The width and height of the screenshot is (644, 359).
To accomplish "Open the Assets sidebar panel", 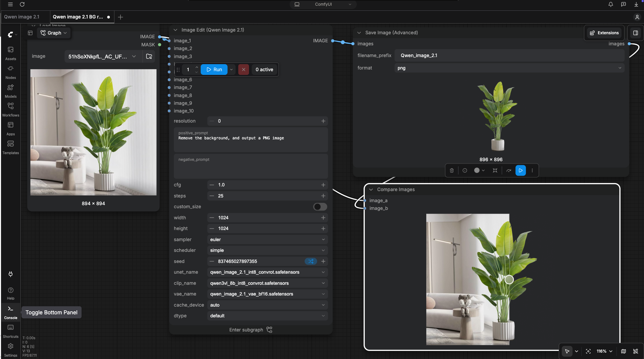I will coord(10,53).
